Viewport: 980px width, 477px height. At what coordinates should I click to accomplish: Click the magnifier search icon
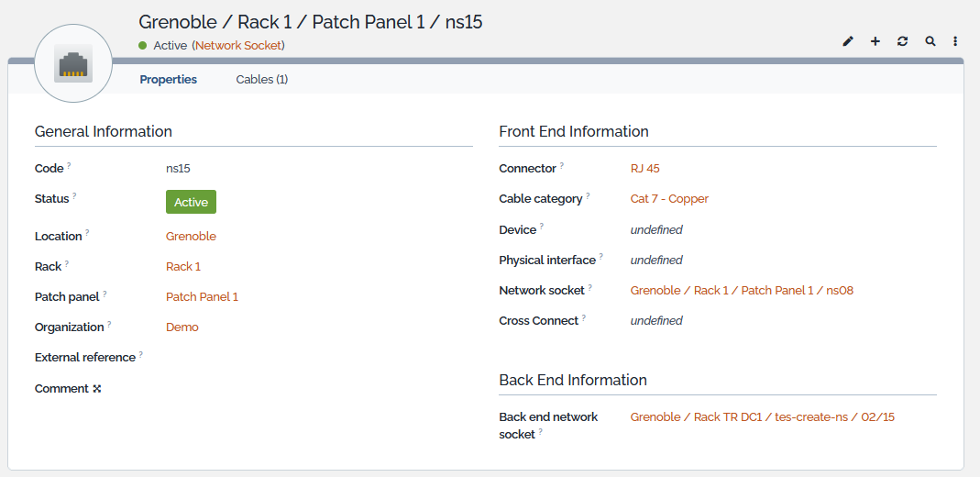click(930, 41)
